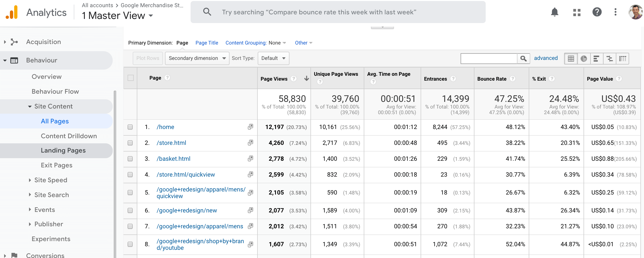
Task: Select the /basket.html row checkbox
Action: pos(130,159)
